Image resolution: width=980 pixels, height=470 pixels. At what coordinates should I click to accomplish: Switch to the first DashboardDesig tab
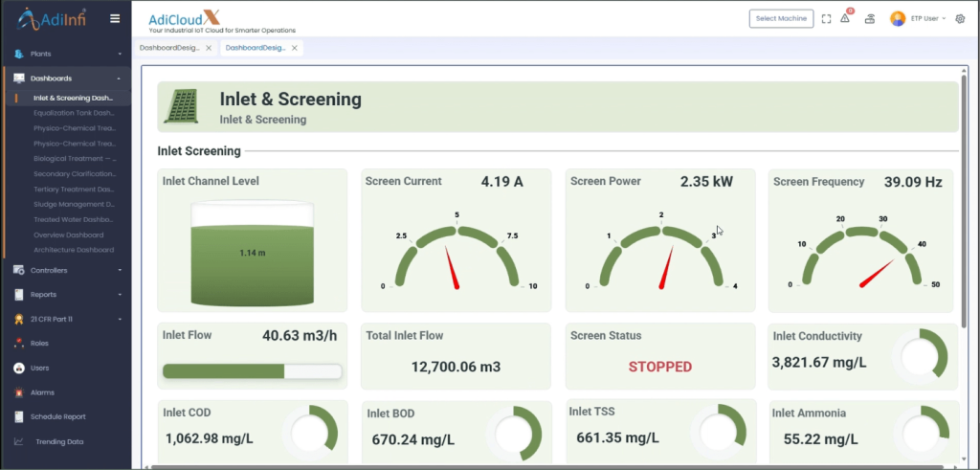(169, 48)
